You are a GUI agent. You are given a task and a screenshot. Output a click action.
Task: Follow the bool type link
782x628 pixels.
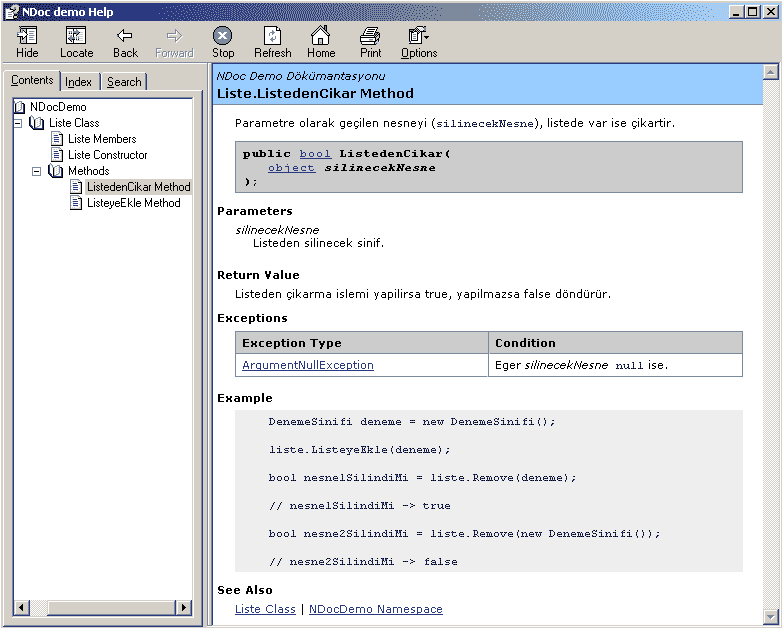pyautogui.click(x=315, y=154)
